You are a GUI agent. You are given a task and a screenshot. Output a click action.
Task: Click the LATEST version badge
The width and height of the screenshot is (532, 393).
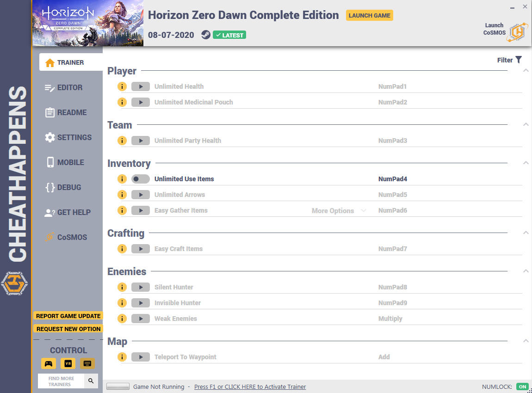click(229, 35)
